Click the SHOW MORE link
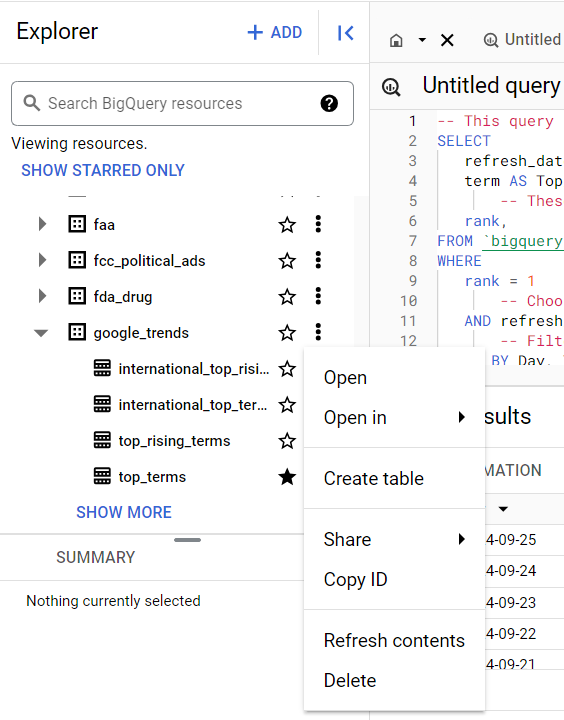Screen dimensions: 564x720 tap(124, 512)
